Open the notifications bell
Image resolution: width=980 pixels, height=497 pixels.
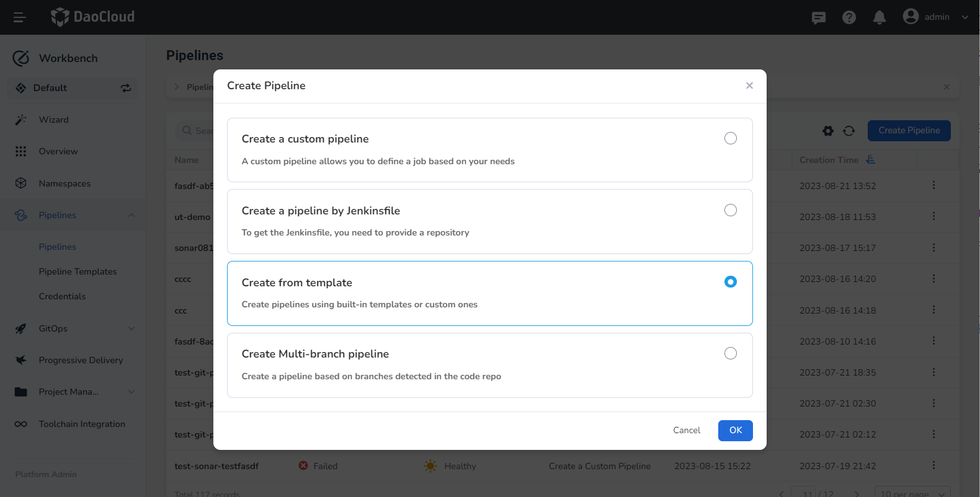[880, 17]
